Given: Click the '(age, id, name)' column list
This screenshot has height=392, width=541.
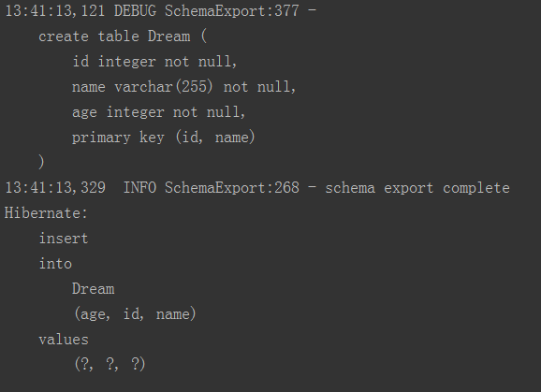Looking at the screenshot, I should (x=135, y=314).
